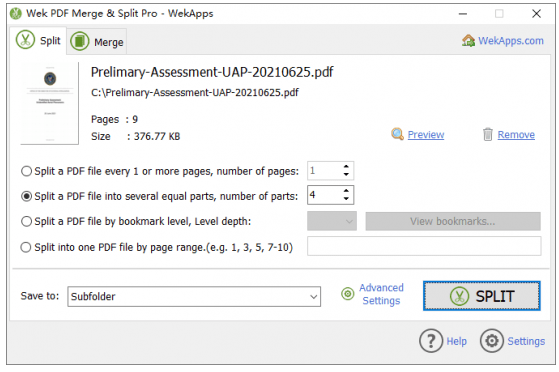Minimize the Wek PDF window
Image resolution: width=559 pixels, height=372 pixels.
(x=463, y=14)
